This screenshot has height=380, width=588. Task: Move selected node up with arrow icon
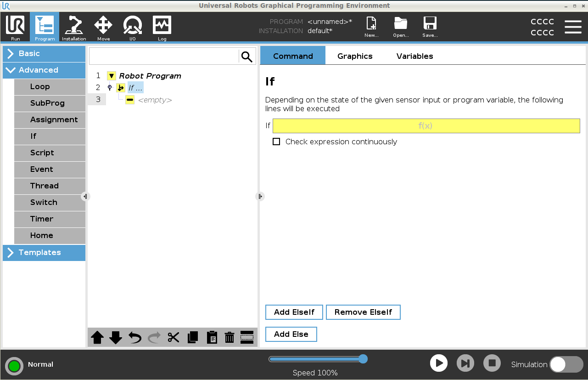[x=97, y=338]
